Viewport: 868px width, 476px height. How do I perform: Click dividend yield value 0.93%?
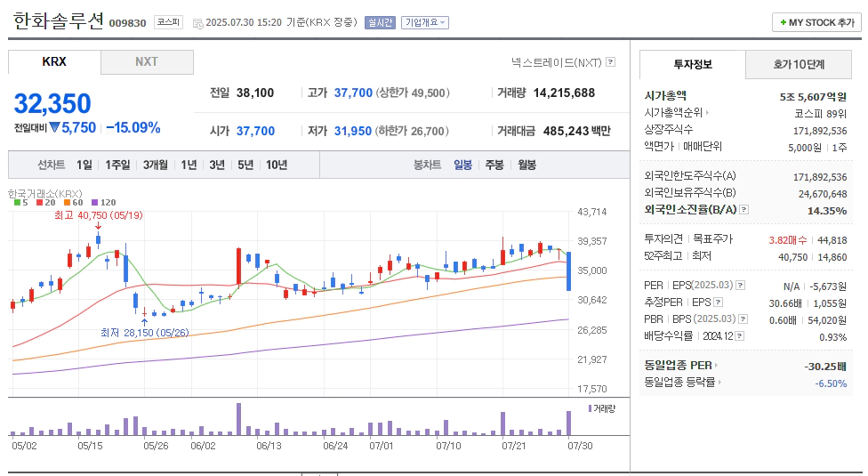pos(833,337)
